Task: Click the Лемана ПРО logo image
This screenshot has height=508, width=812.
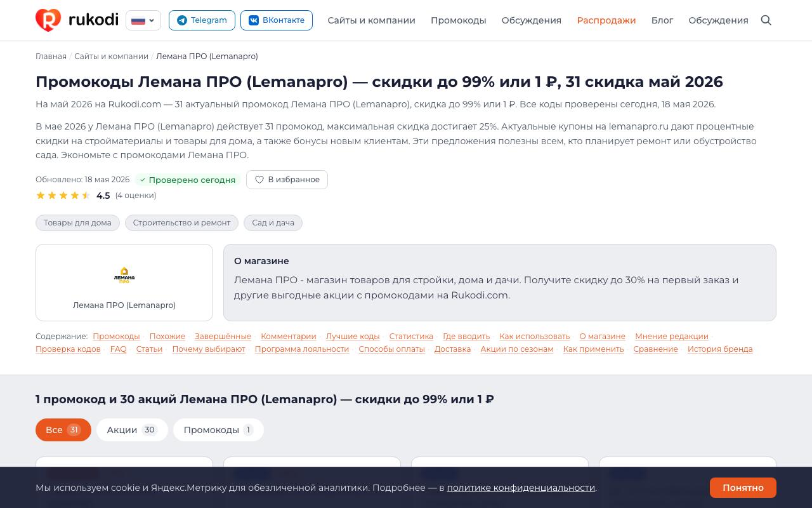Action: pos(124,275)
